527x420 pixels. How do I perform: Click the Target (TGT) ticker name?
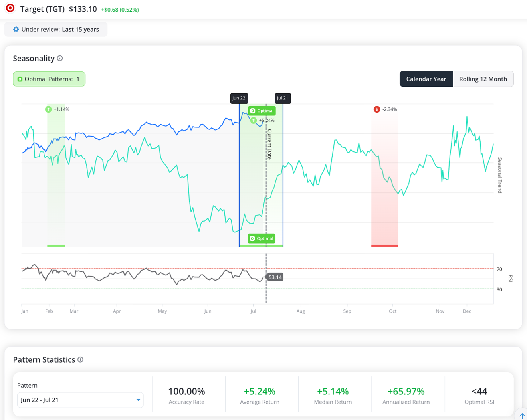coord(42,9)
